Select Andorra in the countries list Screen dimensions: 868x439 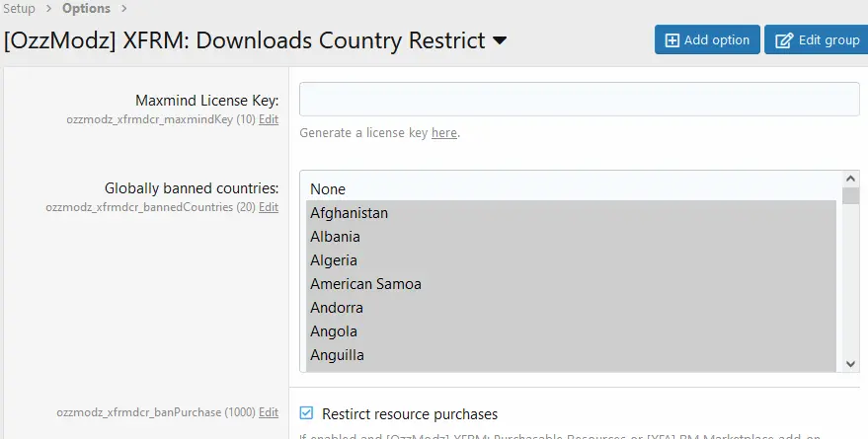coord(336,308)
